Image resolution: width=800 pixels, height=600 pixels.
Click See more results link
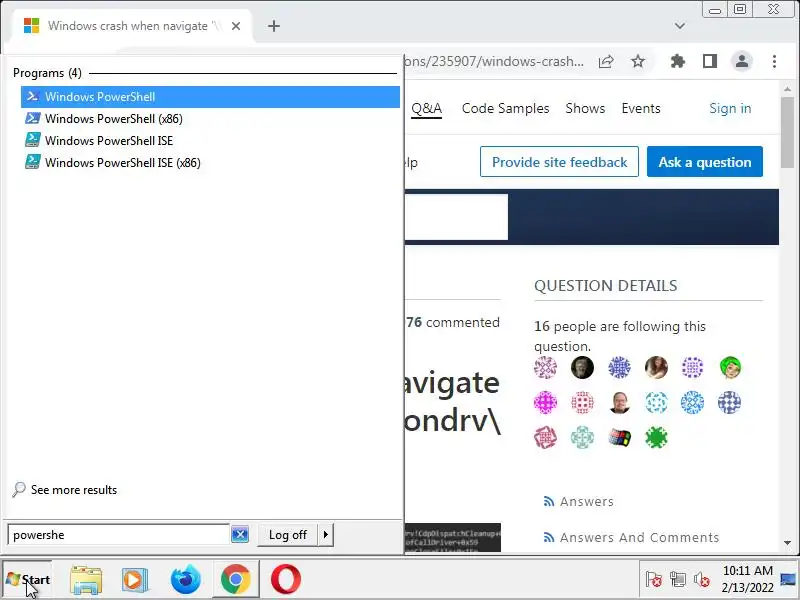click(65, 490)
